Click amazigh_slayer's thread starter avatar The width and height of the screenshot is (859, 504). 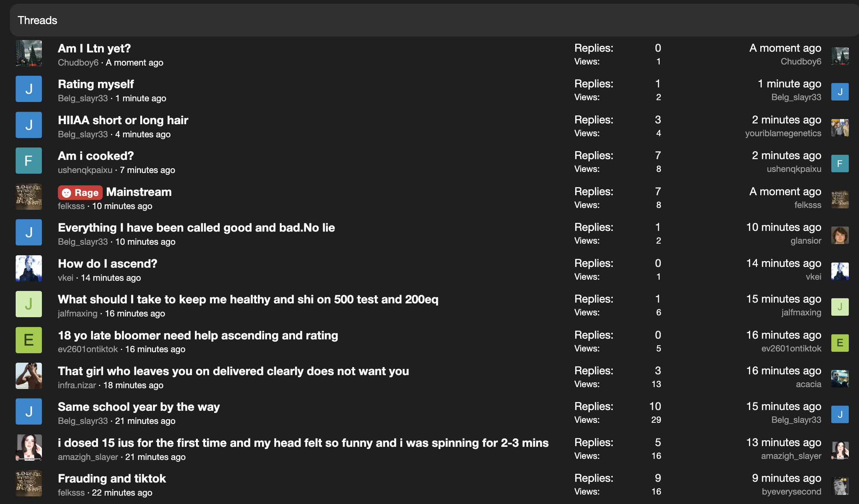[29, 448]
